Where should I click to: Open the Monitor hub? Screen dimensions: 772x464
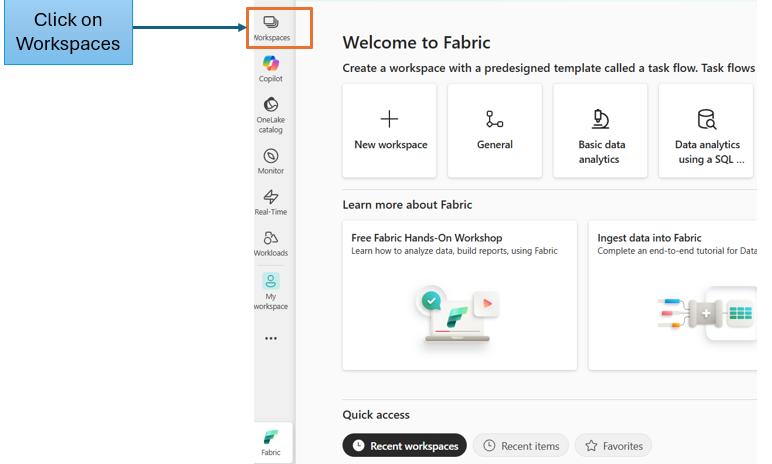point(270,162)
